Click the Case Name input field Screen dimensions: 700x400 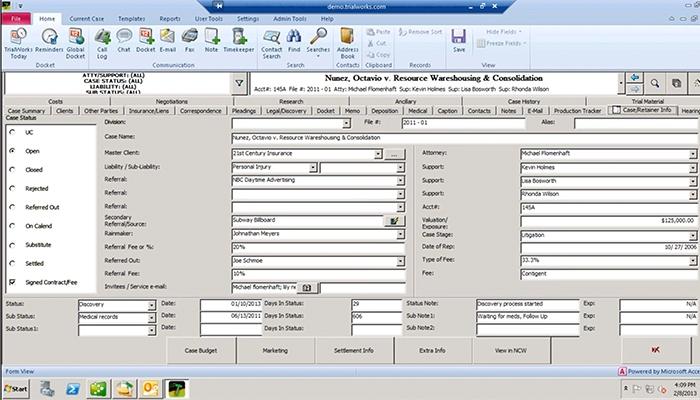(465, 138)
